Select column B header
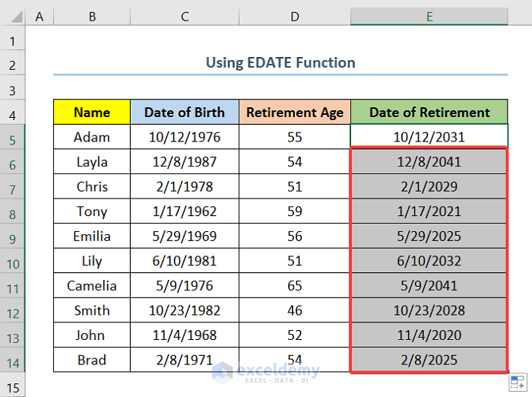Image resolution: width=532 pixels, height=397 pixels. click(x=92, y=16)
